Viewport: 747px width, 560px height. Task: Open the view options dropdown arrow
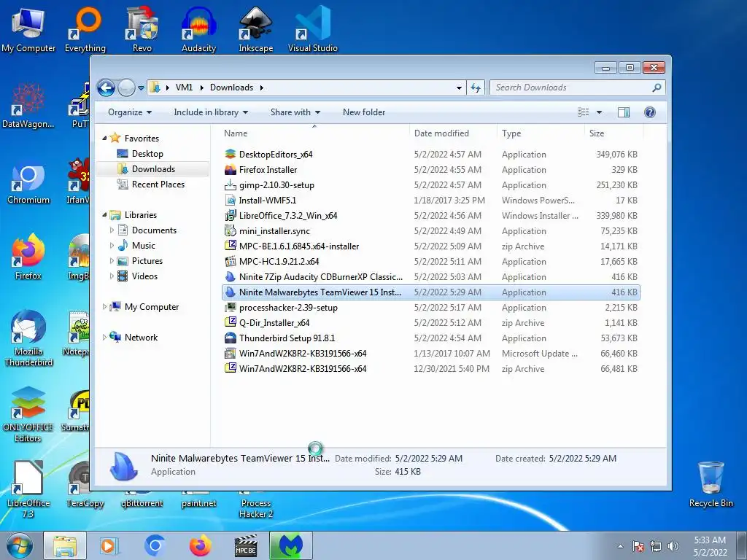(x=600, y=112)
